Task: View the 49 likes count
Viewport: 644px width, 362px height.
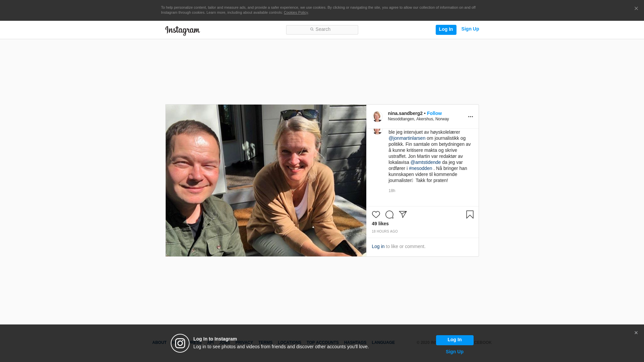Action: click(x=380, y=224)
